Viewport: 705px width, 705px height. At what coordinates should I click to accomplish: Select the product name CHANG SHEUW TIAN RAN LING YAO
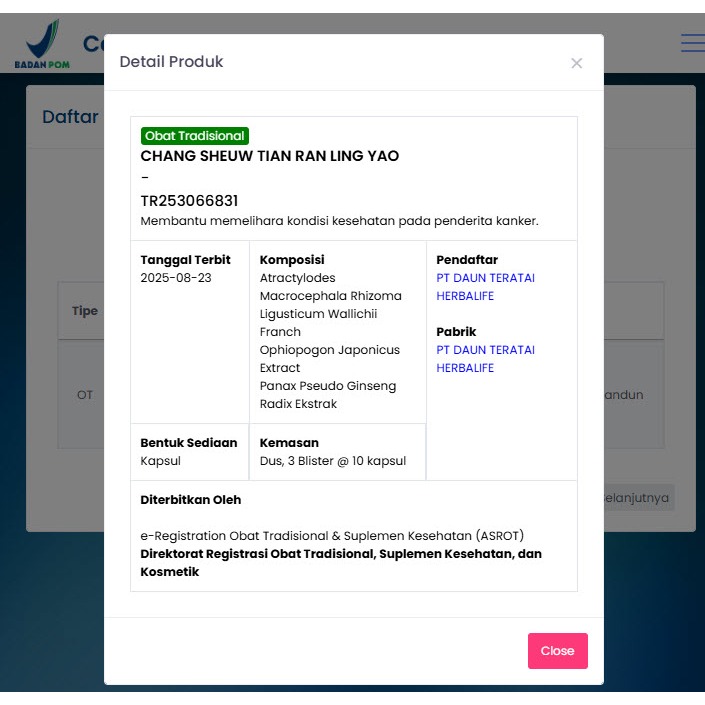[x=269, y=156]
